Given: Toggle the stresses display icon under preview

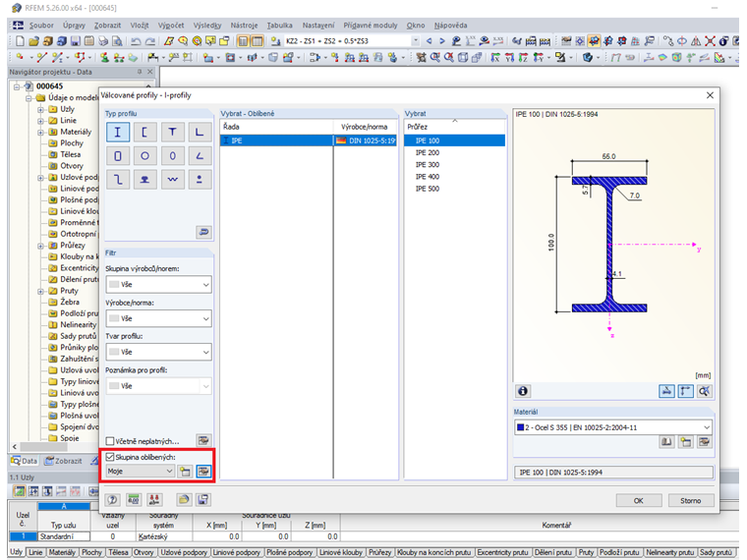Looking at the screenshot, I should pyautogui.click(x=666, y=391).
